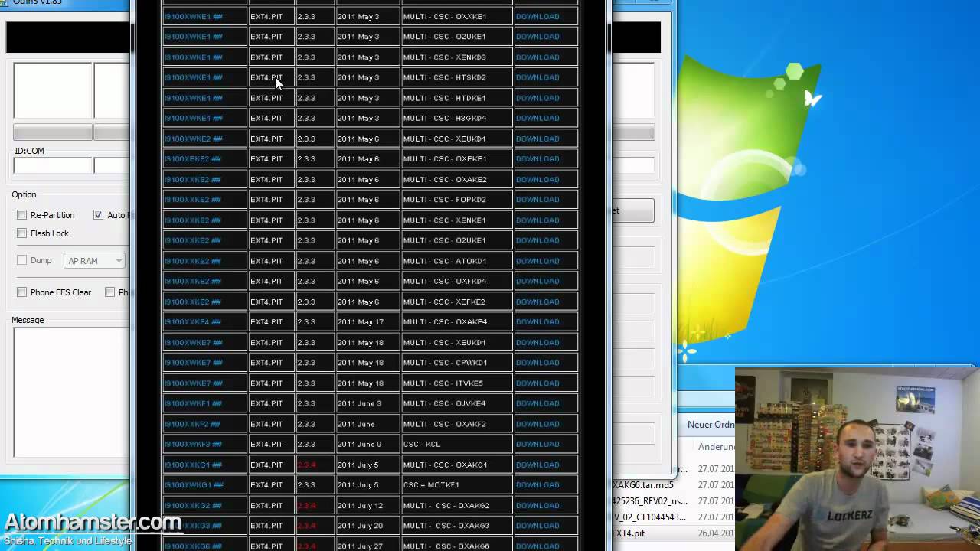Open the AP RAM dropdown
This screenshot has height=551, width=980.
pos(94,261)
